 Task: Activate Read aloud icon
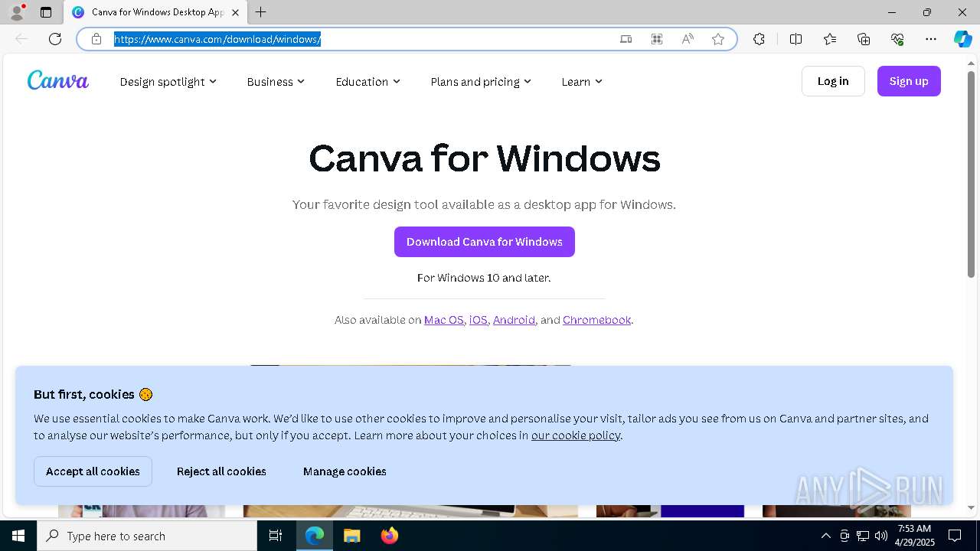click(688, 39)
